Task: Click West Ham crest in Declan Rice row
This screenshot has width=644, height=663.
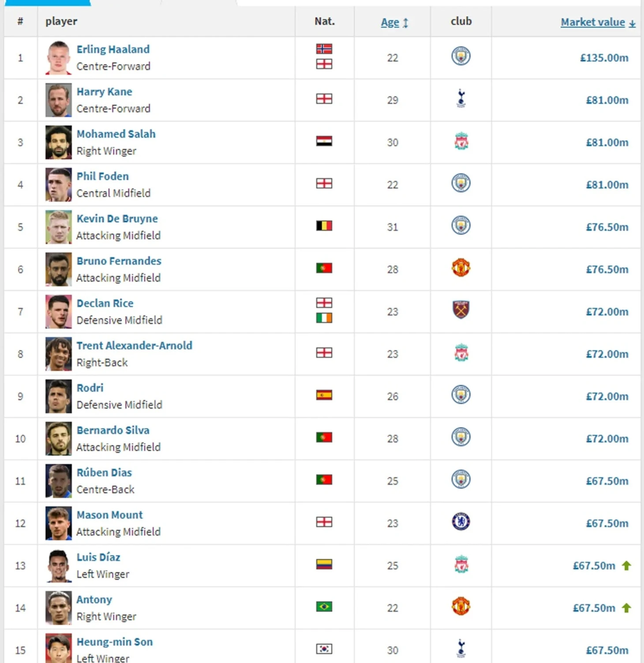Action: pos(461,310)
